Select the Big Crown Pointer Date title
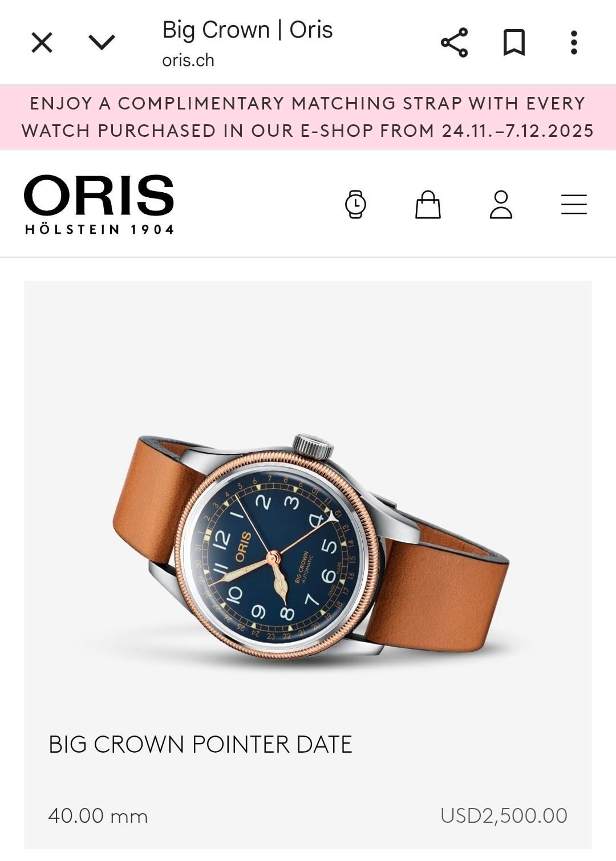Image resolution: width=616 pixels, height=861 pixels. click(200, 744)
